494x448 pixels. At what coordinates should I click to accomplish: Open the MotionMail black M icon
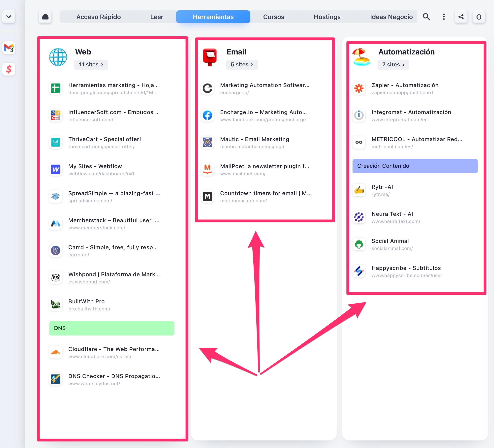(207, 196)
